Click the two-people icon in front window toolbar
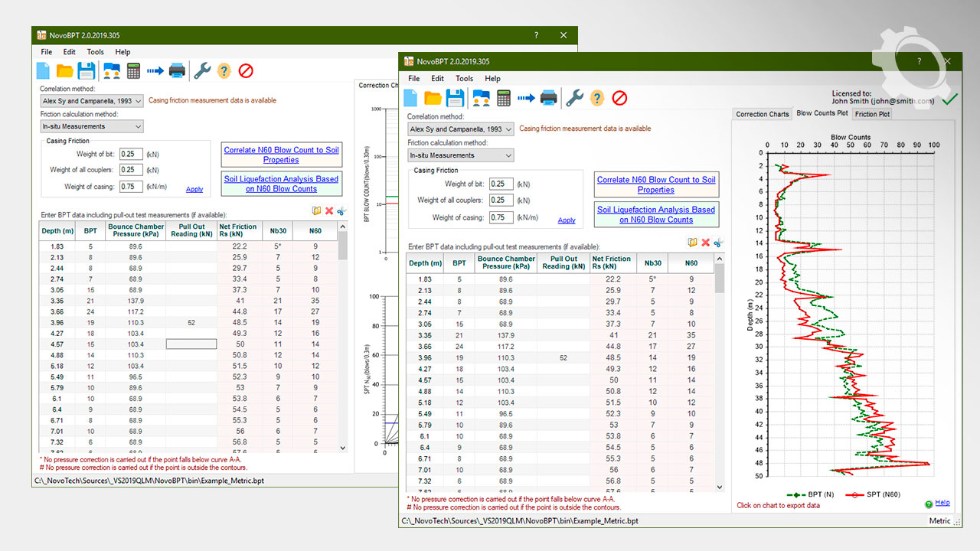 (x=481, y=98)
